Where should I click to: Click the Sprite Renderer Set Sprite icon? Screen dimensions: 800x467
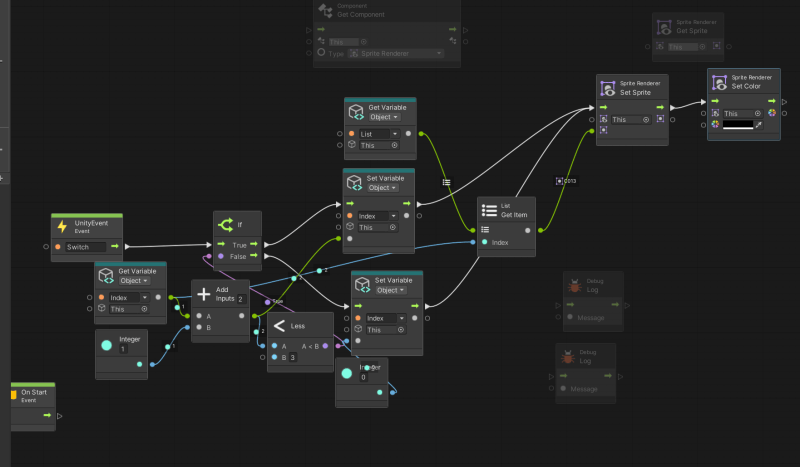(x=608, y=88)
